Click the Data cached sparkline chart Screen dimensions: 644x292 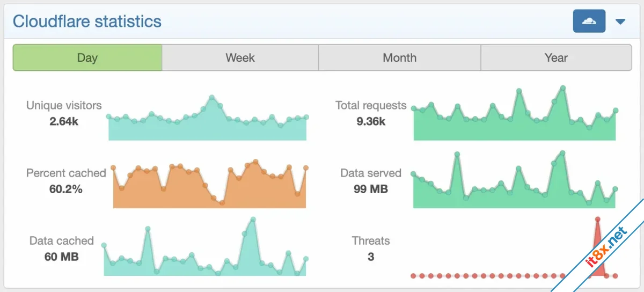pos(205,247)
